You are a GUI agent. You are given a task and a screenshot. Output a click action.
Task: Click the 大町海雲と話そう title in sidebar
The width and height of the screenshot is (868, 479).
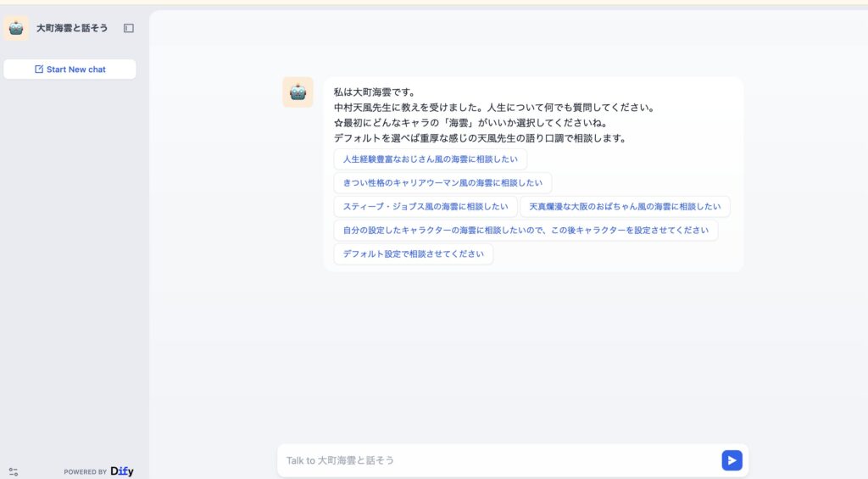click(72, 28)
